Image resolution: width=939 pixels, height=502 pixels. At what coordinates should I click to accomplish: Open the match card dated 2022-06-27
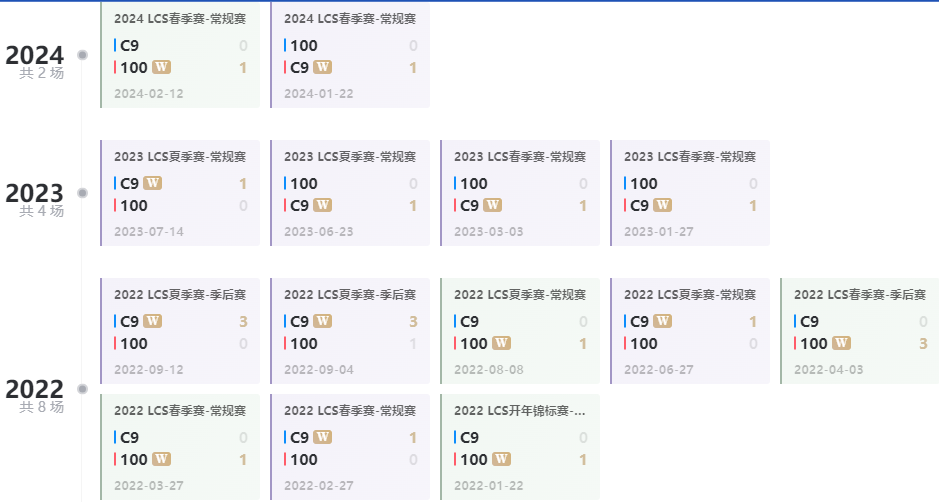[690, 331]
